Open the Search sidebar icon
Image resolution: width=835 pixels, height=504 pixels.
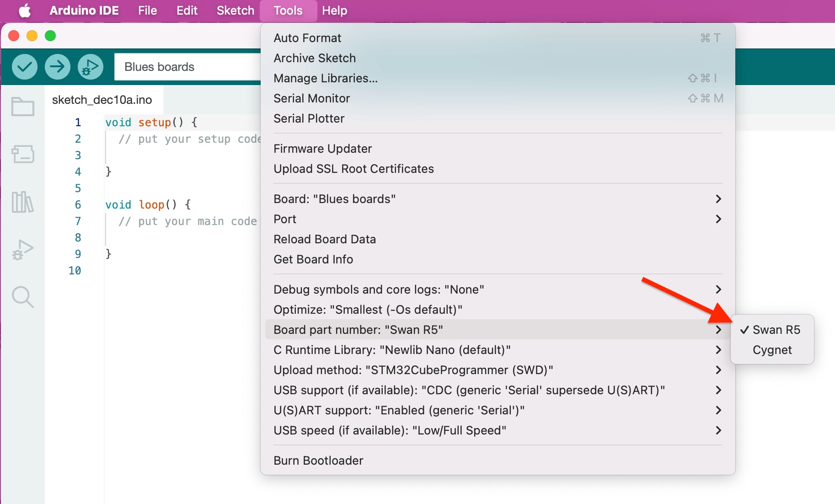point(23,297)
